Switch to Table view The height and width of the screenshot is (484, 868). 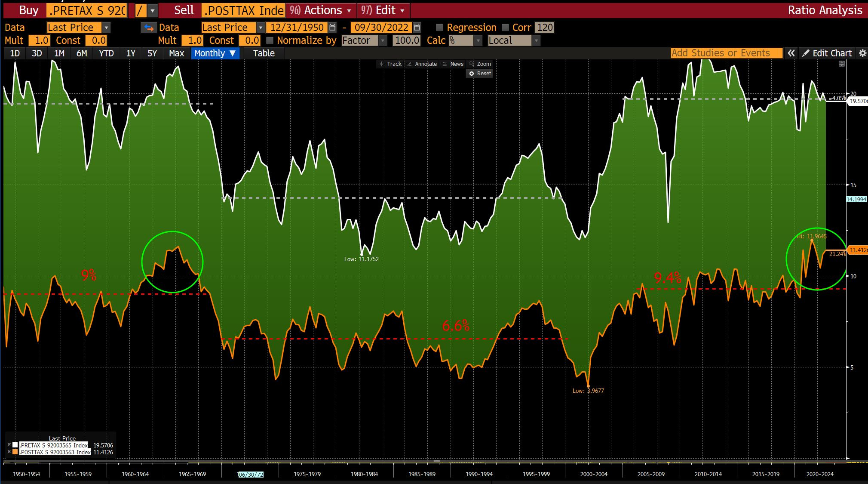point(264,53)
